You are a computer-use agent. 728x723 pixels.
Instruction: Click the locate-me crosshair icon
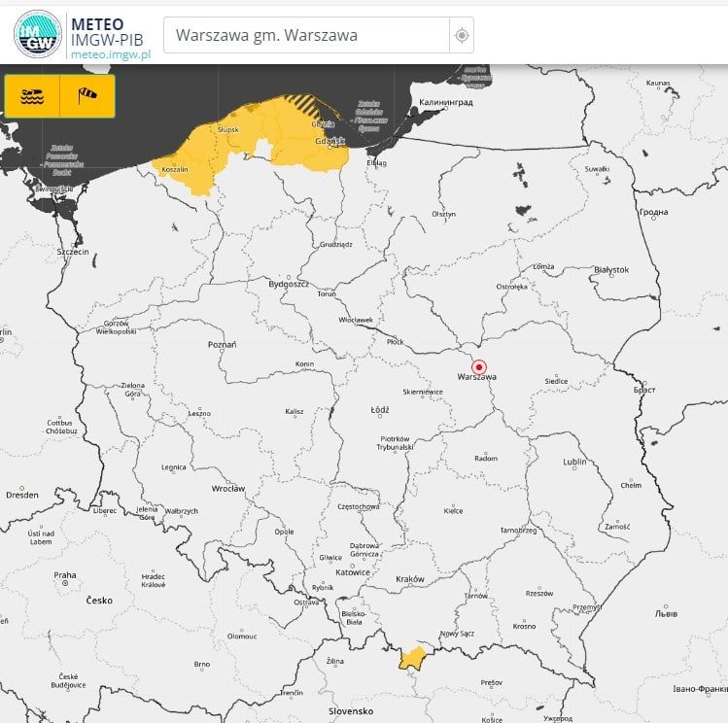[x=462, y=36]
